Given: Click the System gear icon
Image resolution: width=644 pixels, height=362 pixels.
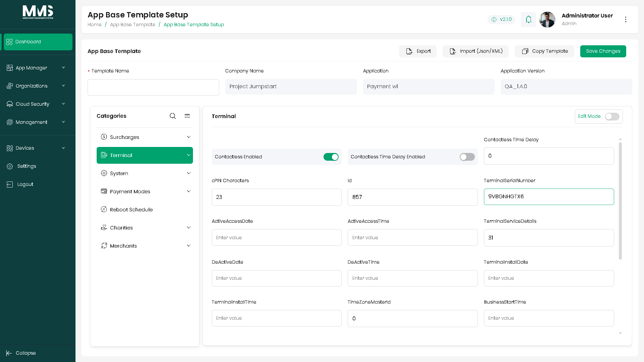Looking at the screenshot, I should tap(104, 173).
